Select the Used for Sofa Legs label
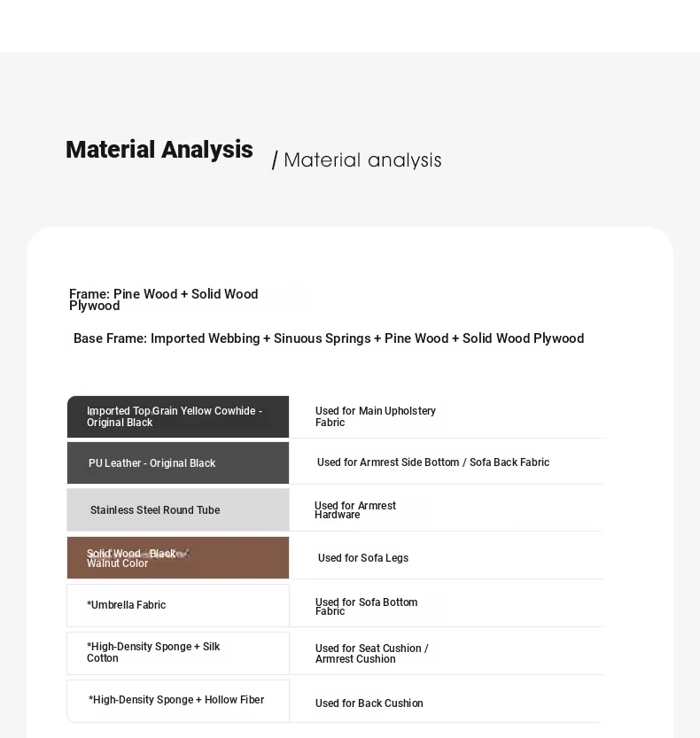This screenshot has width=700, height=738. click(363, 558)
